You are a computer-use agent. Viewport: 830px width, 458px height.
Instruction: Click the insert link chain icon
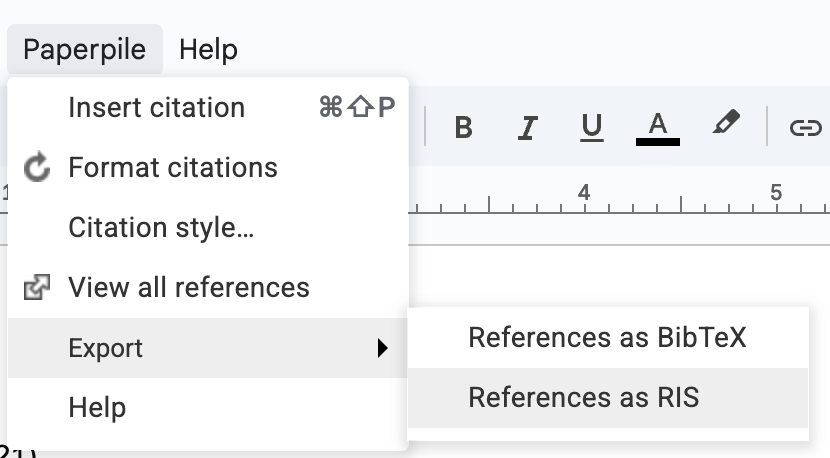(x=804, y=127)
